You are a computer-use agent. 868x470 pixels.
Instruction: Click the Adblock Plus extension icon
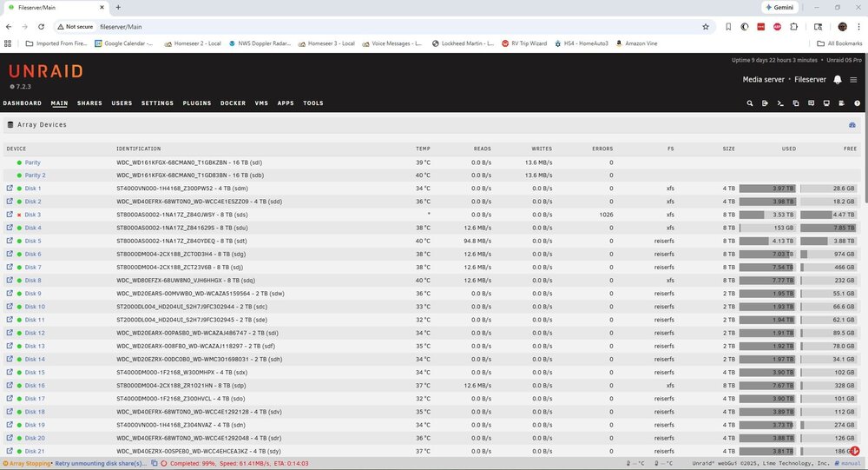[777, 27]
